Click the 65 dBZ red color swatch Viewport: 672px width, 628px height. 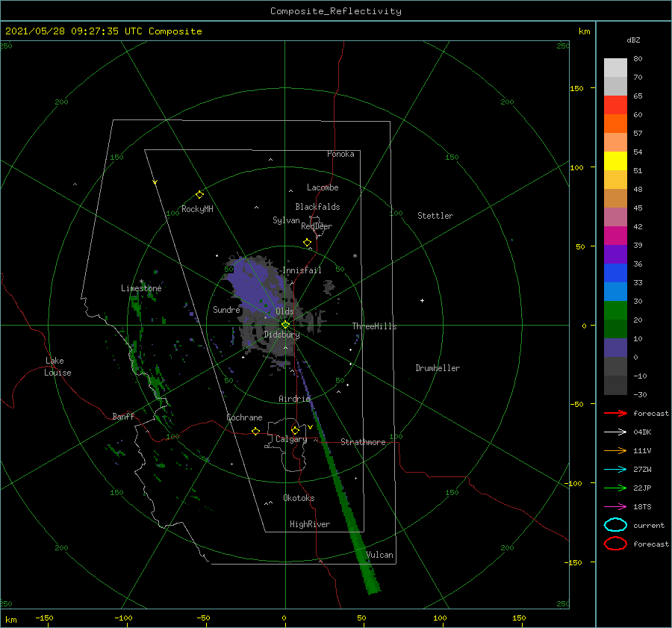pos(615,105)
